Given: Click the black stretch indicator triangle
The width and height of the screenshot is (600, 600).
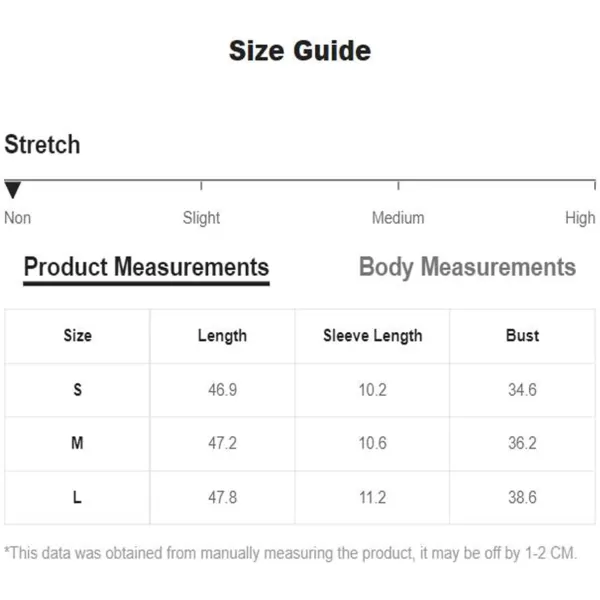Looking at the screenshot, I should 13,190.
